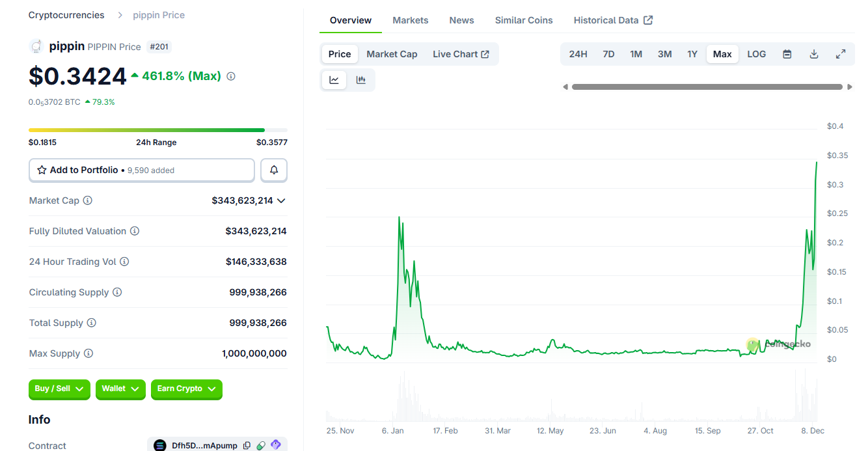This screenshot has width=868, height=451.
Task: Open the custom date range calendar icon
Action: click(x=787, y=54)
